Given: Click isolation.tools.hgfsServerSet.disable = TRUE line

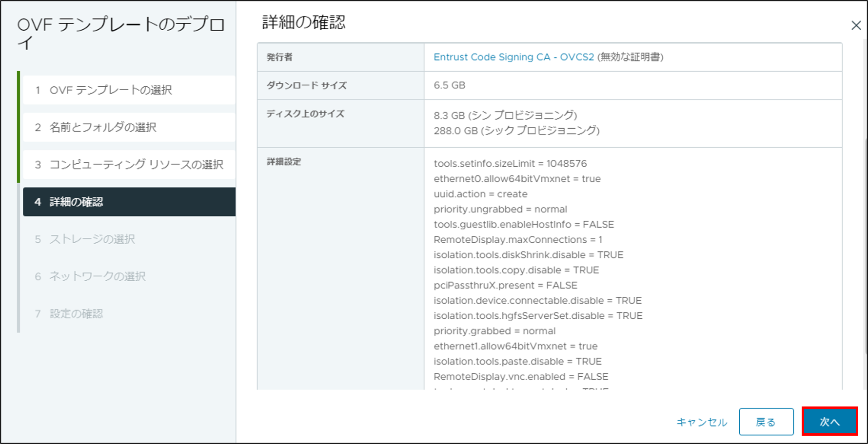Looking at the screenshot, I should pyautogui.click(x=538, y=316).
